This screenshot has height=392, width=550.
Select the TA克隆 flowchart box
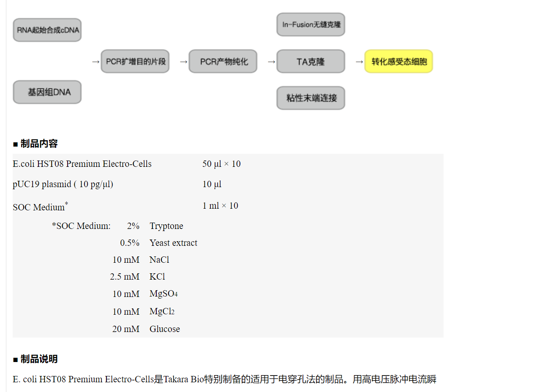coord(311,62)
